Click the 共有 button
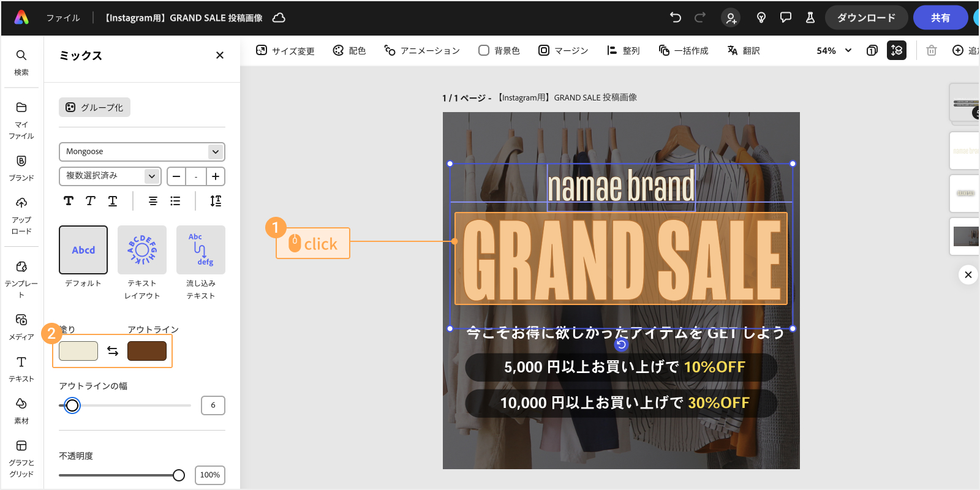 940,18
